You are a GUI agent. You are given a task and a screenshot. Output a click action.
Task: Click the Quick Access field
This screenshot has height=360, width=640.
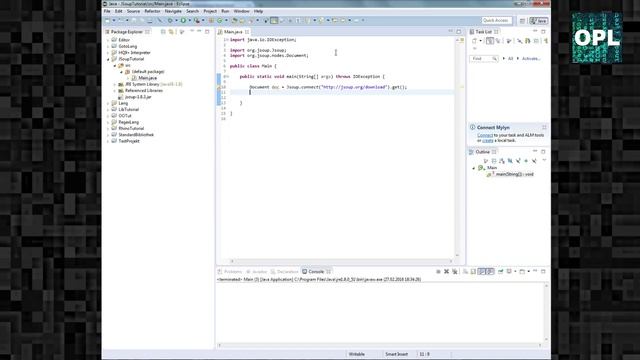[496, 20]
